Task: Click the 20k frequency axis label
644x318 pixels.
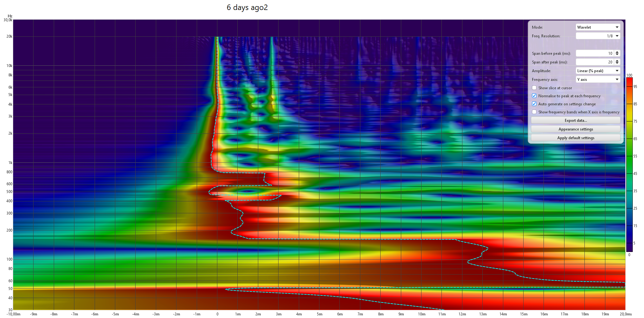Action: [x=9, y=36]
